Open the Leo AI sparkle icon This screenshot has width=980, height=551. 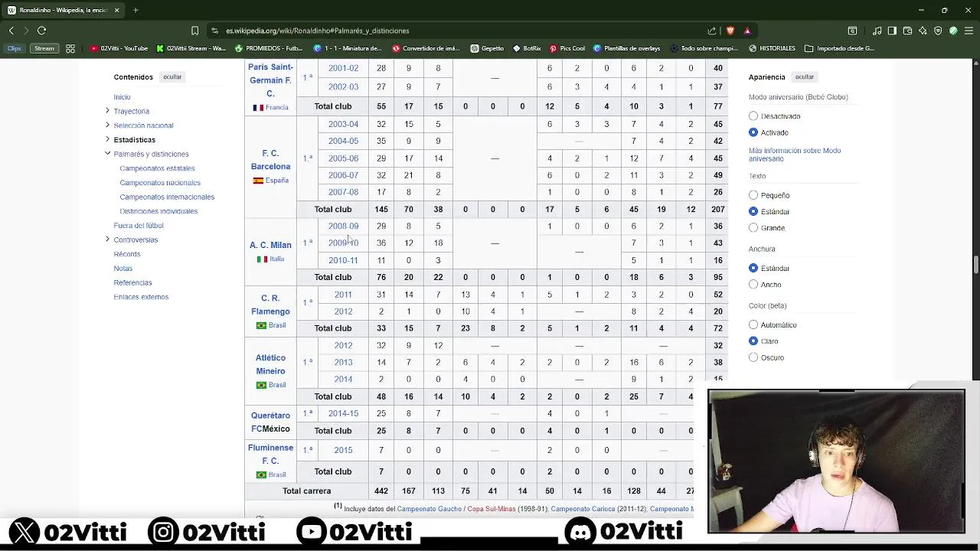coord(923,31)
